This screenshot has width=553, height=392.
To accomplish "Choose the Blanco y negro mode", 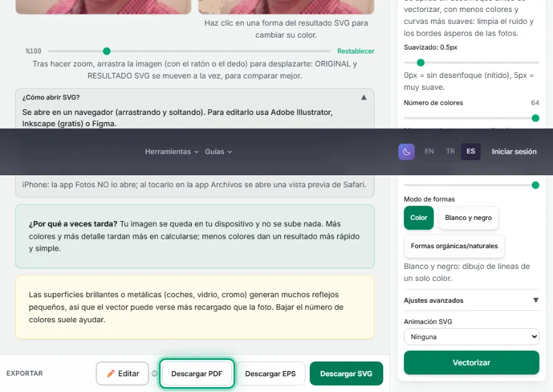I will [x=468, y=218].
